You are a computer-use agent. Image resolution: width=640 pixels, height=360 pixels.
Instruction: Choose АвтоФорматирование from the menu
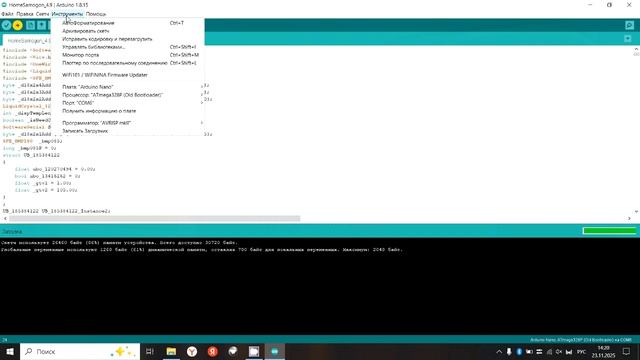[127, 23]
